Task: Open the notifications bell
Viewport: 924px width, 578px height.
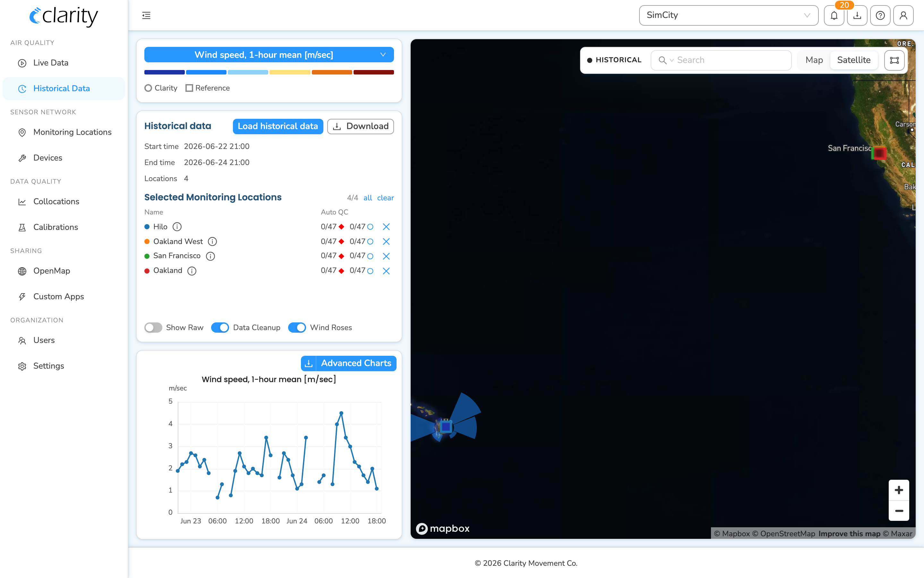Action: 834,15
